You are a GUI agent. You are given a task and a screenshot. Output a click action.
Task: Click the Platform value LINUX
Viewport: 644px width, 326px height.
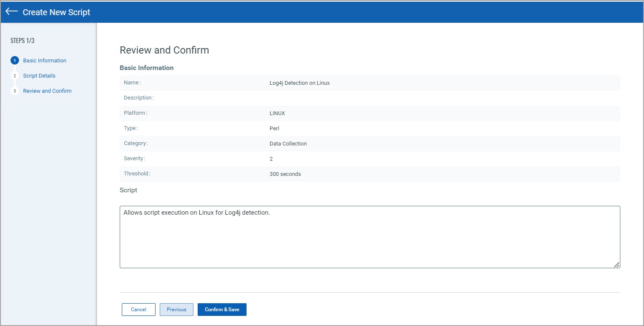point(277,113)
